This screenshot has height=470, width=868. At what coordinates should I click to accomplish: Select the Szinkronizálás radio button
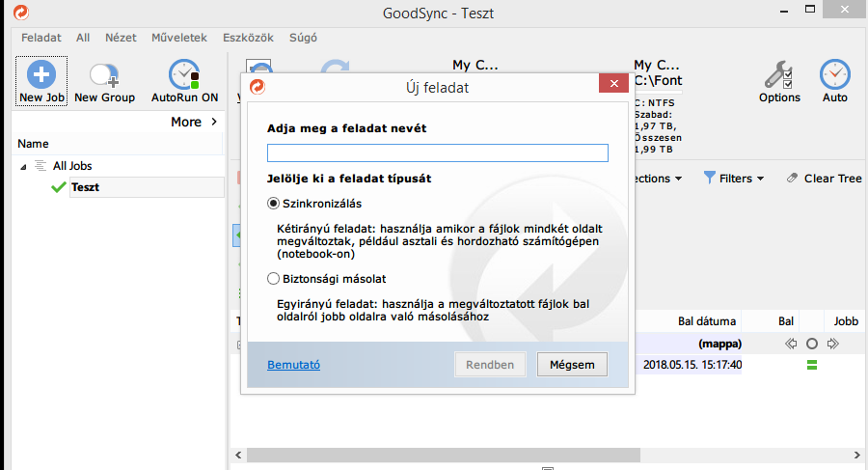274,204
